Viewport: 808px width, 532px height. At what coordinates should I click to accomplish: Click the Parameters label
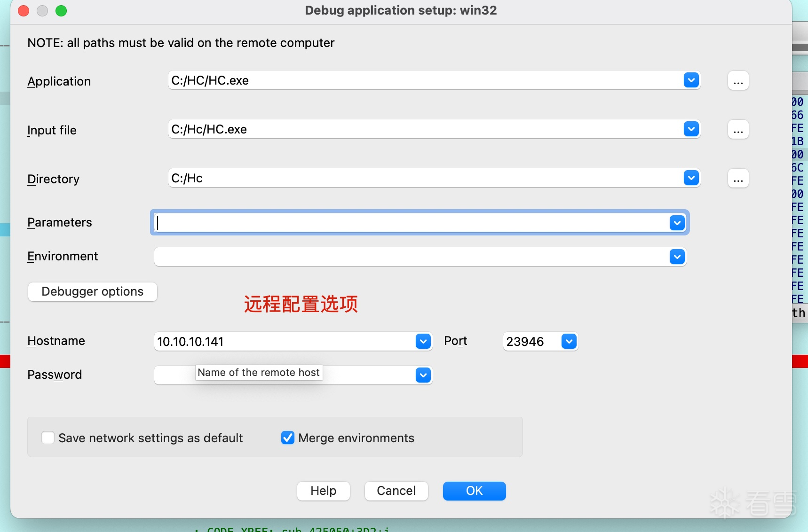[x=60, y=222]
